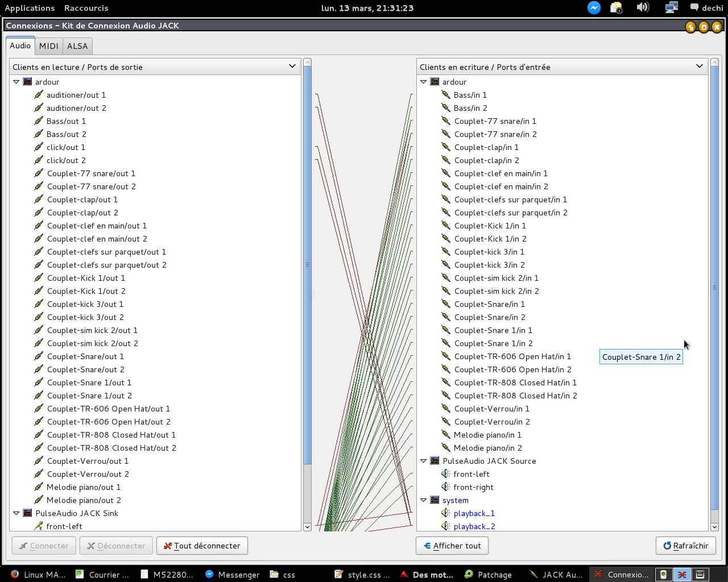Click the output ports list vertical scrollbar
This screenshot has height=582, width=728.
307,264
